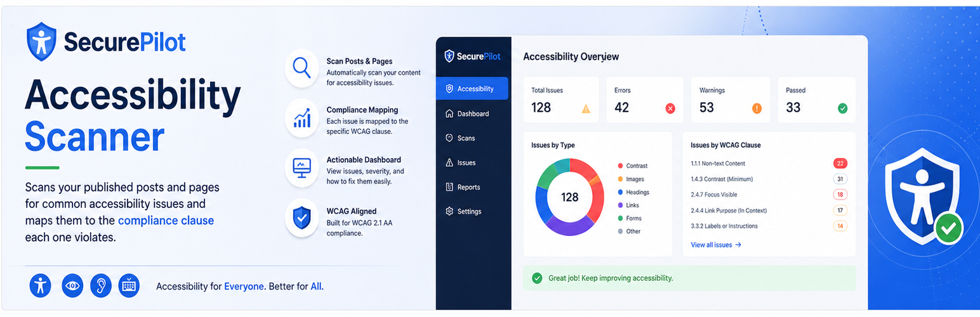Click the count badge 18
Viewport: 980px width, 317px height.
point(840,195)
